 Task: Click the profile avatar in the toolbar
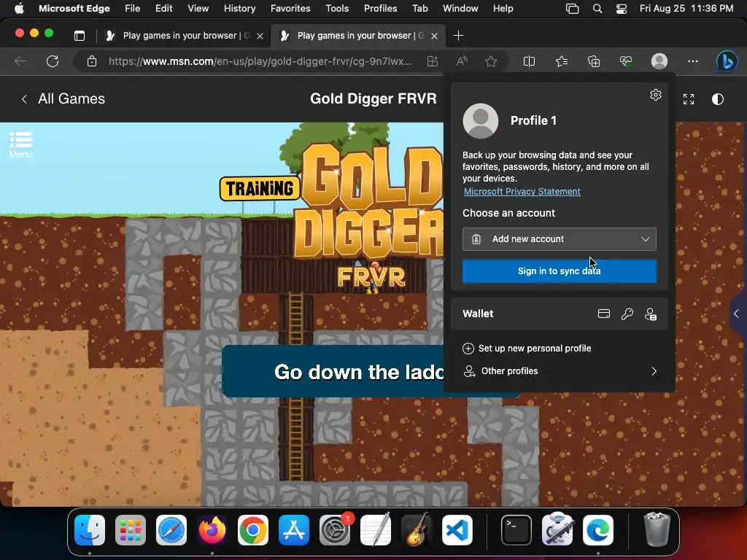pyautogui.click(x=659, y=61)
